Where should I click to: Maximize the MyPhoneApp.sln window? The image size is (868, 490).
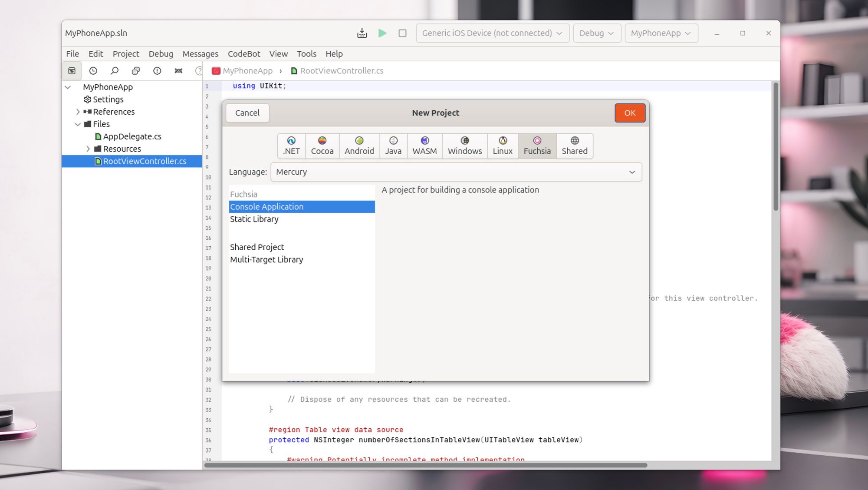(743, 33)
